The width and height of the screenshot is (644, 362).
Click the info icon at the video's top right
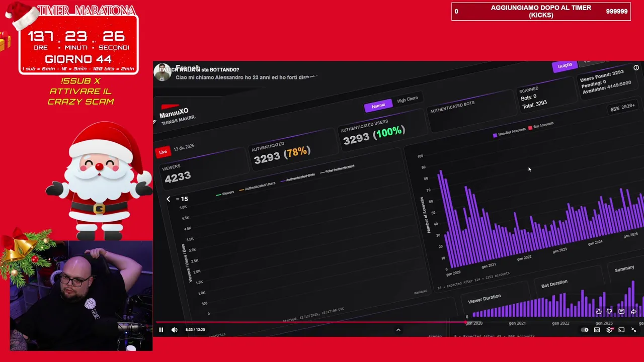point(636,68)
